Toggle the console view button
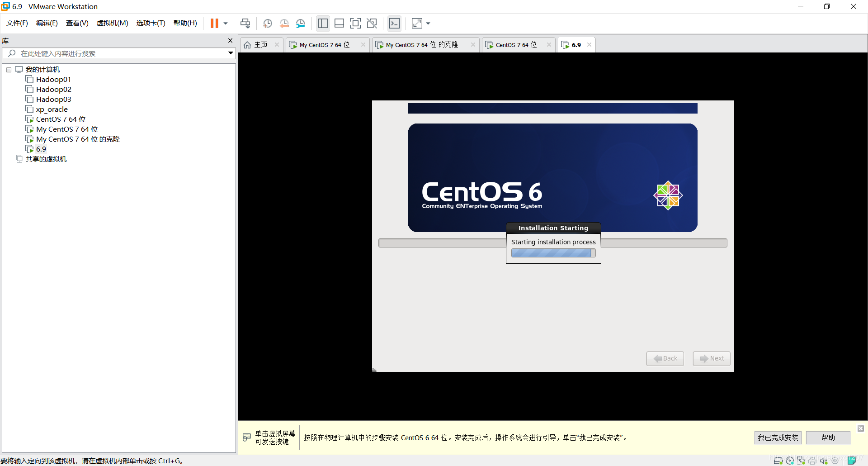Screen dimensions: 868x466 [x=395, y=24]
